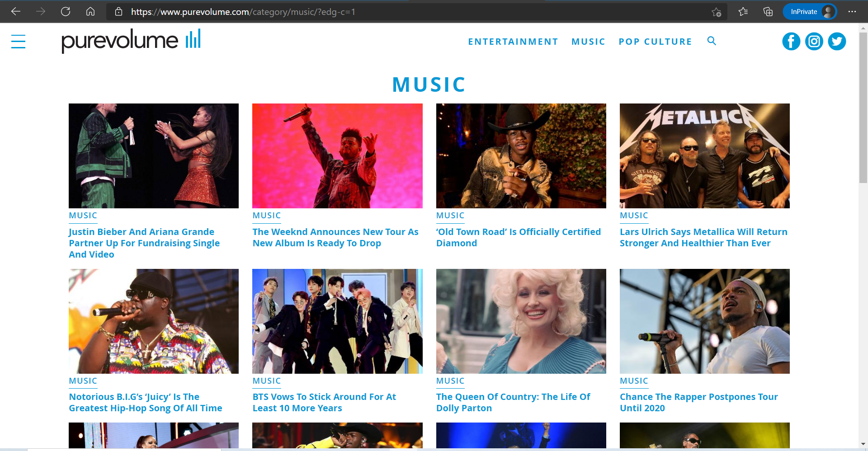The image size is (868, 451).
Task: Open The Weeknd concert thumbnail
Action: tap(337, 156)
